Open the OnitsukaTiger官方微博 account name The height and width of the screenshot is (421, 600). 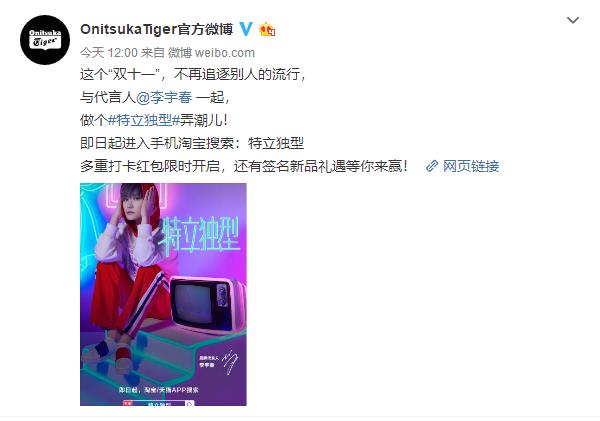pyautogui.click(x=157, y=29)
